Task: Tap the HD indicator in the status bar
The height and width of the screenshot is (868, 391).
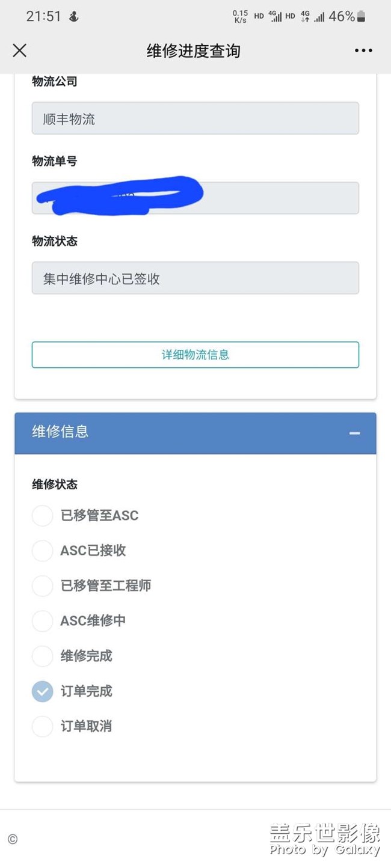Action: point(257,16)
